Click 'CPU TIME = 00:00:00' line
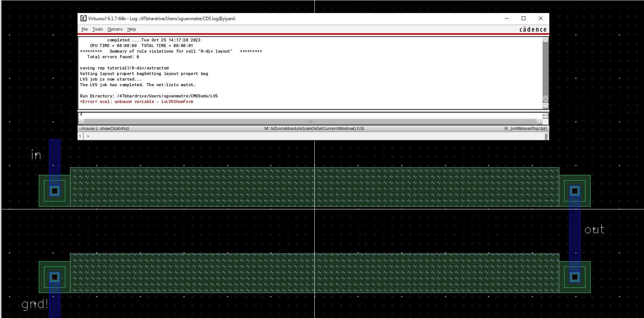Viewport: 644px width, 318px height. (x=141, y=46)
